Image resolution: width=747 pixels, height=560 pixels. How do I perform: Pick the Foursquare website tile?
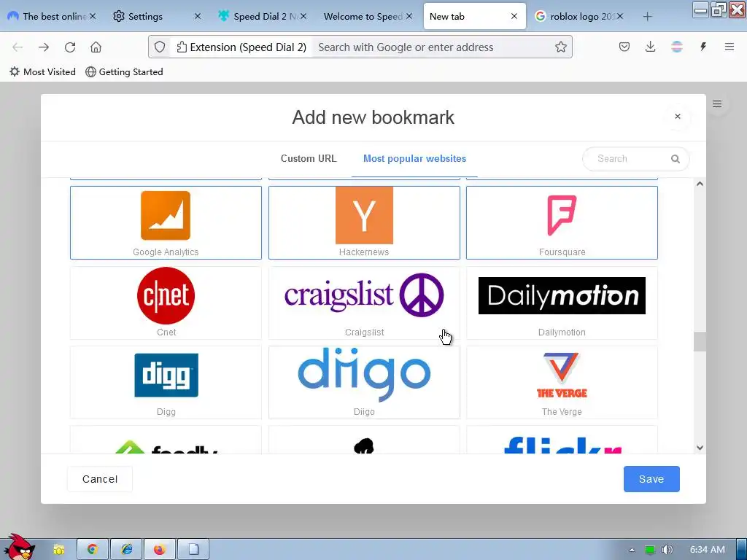[x=562, y=222]
